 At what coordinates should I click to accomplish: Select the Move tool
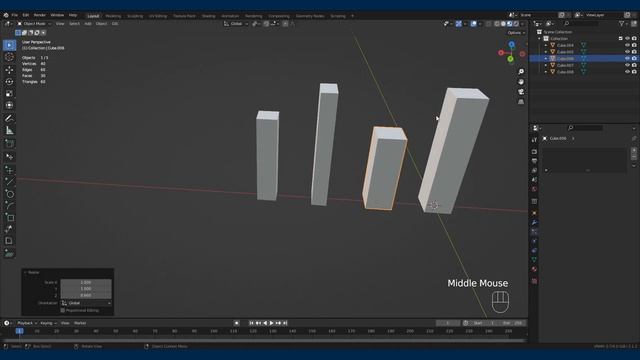pyautogui.click(x=9, y=70)
